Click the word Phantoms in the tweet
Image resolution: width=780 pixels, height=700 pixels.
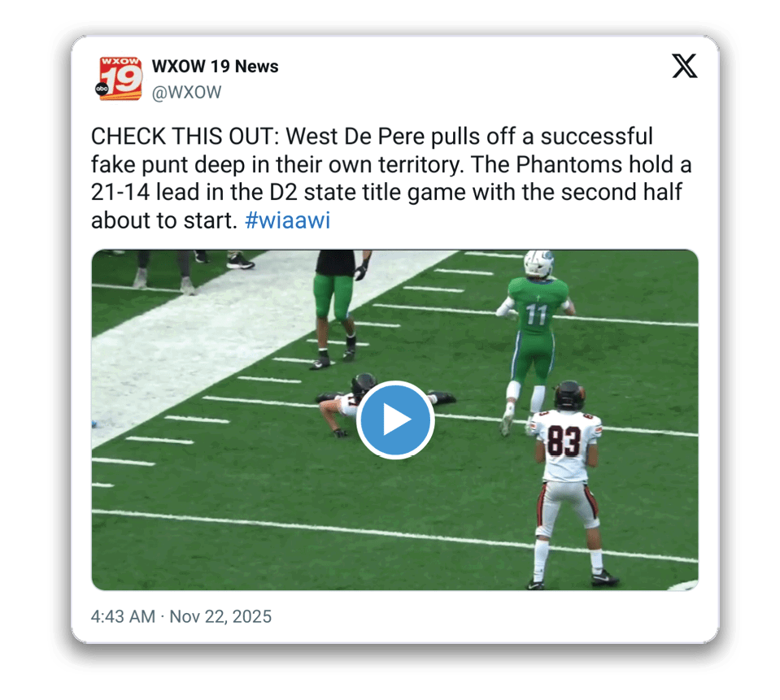tap(569, 164)
